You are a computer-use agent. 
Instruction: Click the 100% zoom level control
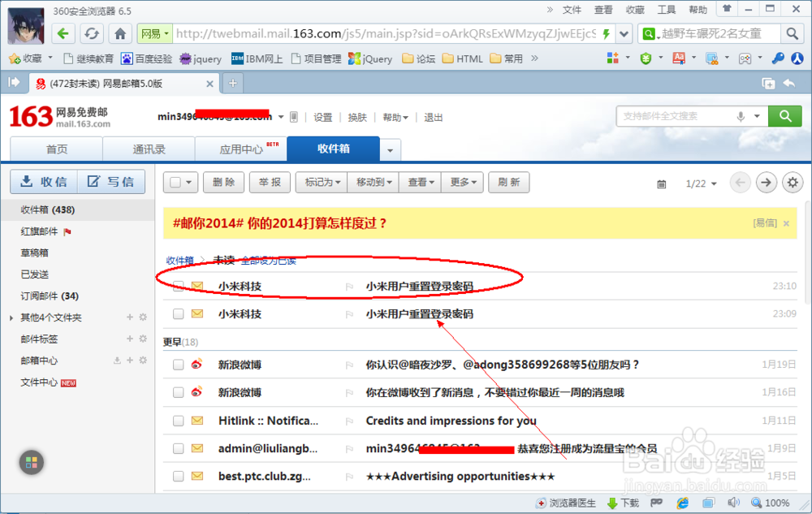[771, 503]
